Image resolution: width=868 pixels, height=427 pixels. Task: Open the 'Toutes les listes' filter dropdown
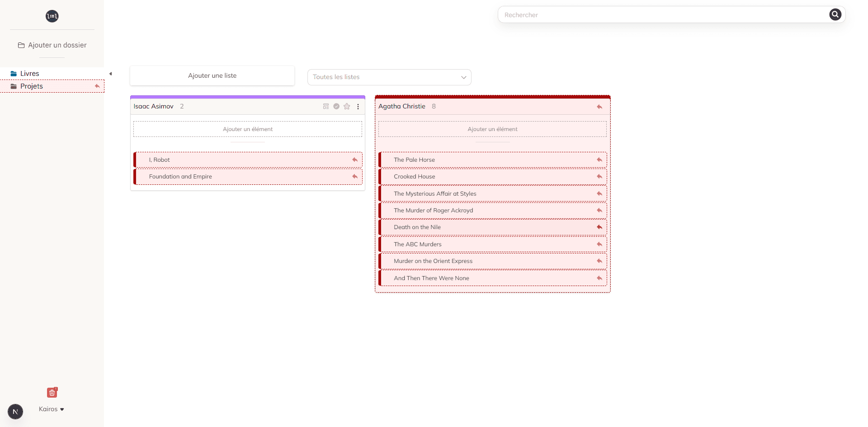pyautogui.click(x=389, y=77)
